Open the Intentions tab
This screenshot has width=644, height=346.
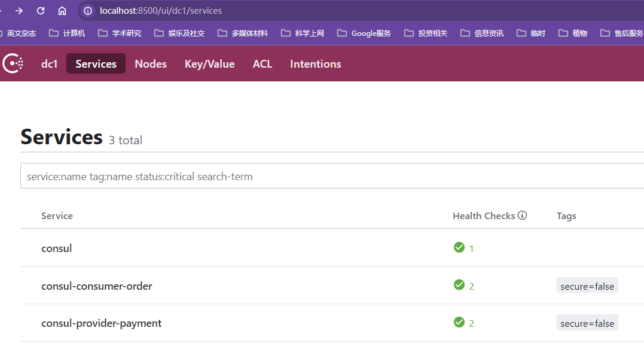click(315, 63)
